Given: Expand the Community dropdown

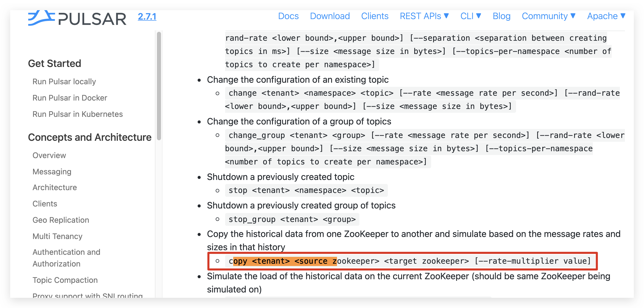Looking at the screenshot, I should [x=548, y=16].
